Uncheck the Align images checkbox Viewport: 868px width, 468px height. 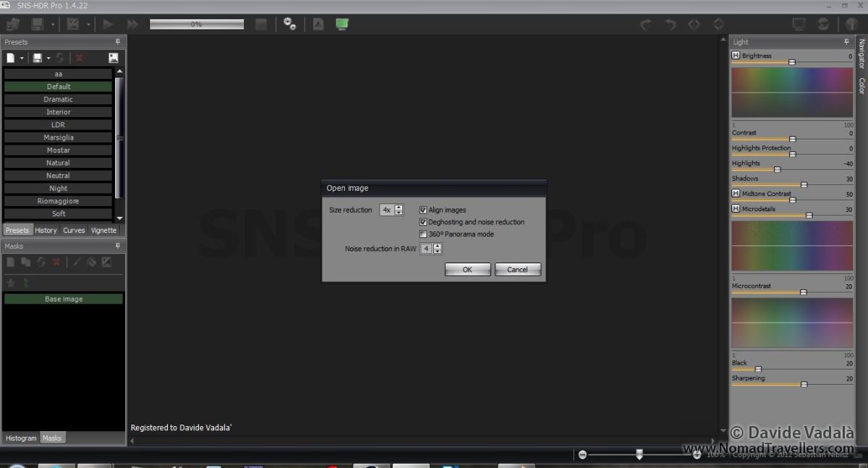click(423, 210)
